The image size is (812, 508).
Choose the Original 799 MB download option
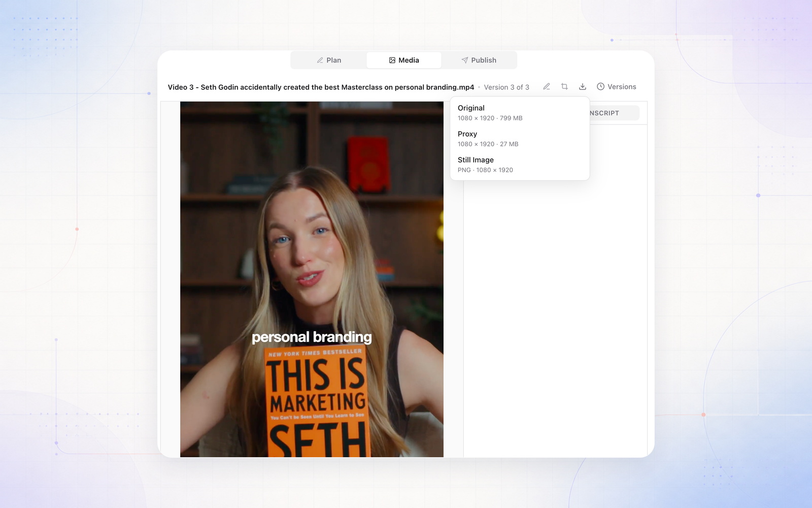pos(520,113)
